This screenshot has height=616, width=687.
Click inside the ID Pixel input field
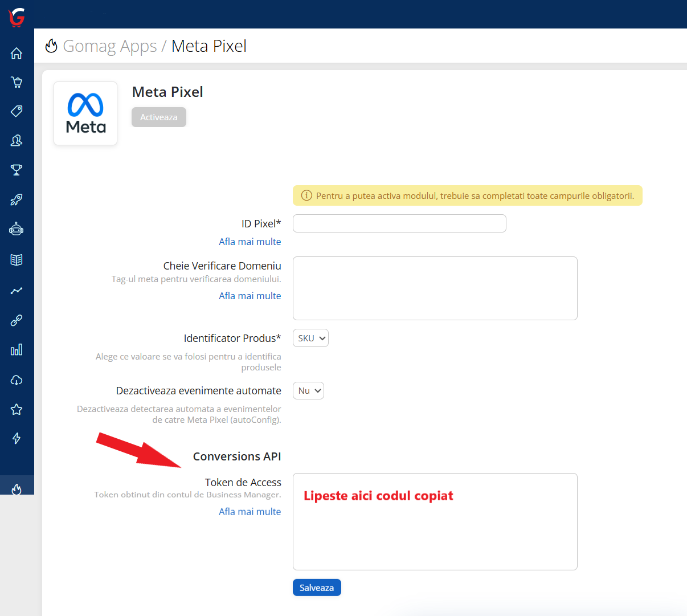[399, 223]
